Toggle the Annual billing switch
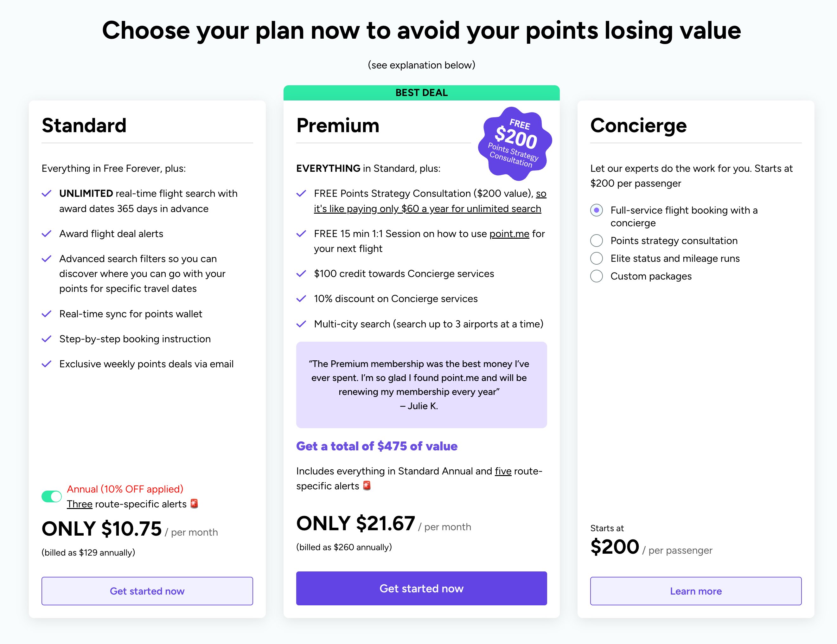Viewport: 837px width, 644px height. (x=51, y=496)
